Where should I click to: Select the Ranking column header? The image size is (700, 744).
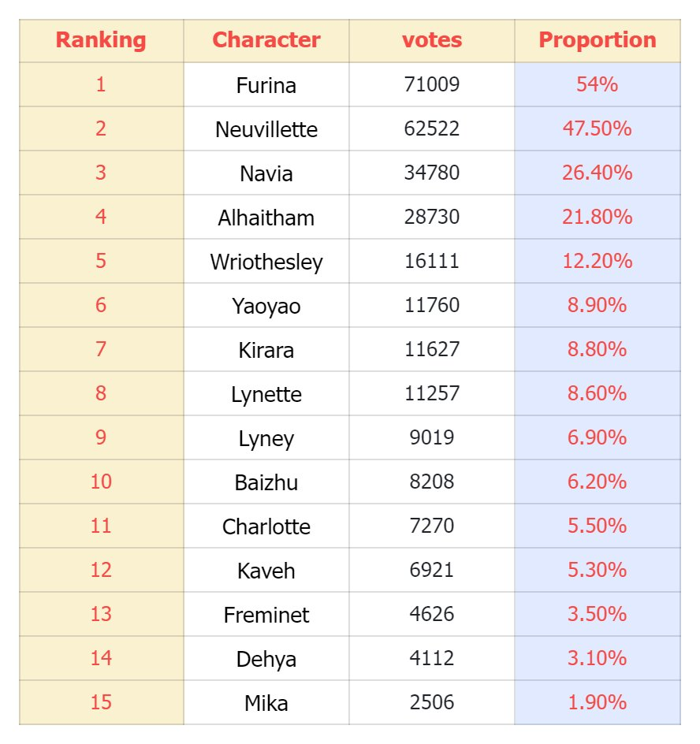(x=101, y=41)
